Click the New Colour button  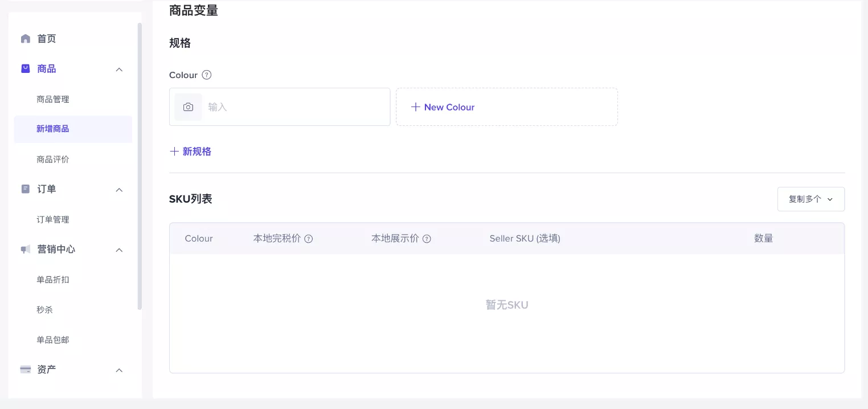[507, 107]
